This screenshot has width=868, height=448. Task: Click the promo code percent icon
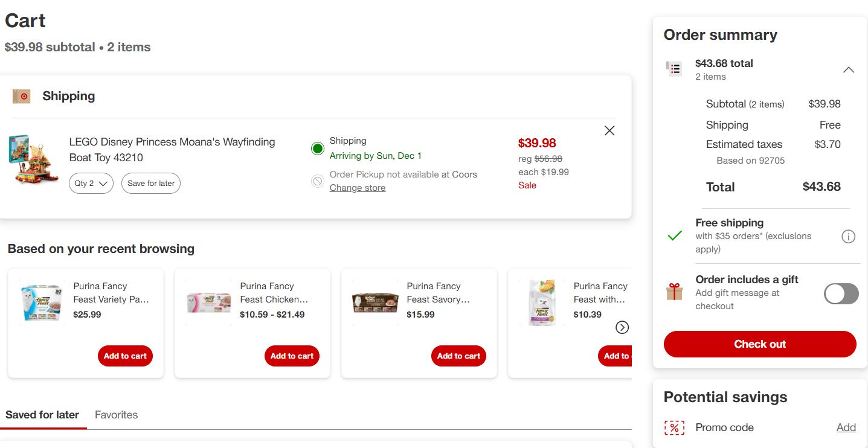point(674,427)
